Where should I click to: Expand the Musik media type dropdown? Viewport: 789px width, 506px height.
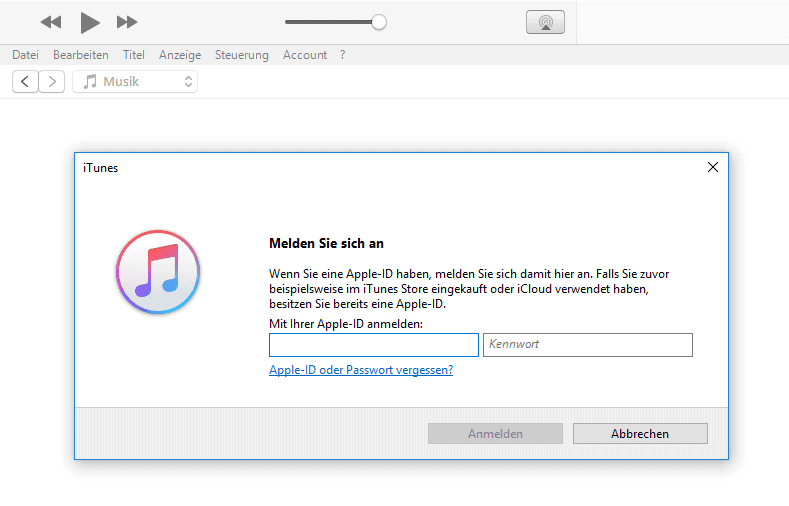pos(135,81)
